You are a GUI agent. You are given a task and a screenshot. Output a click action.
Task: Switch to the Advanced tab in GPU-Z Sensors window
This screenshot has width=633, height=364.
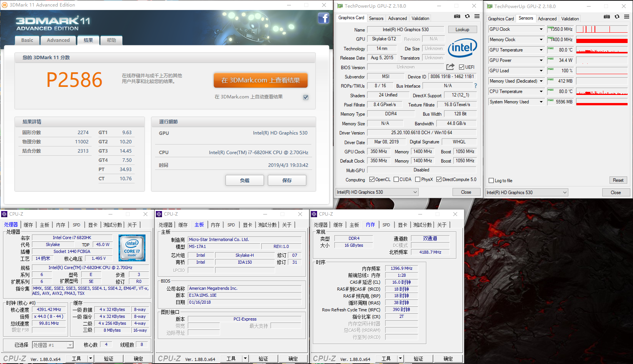coord(547,19)
